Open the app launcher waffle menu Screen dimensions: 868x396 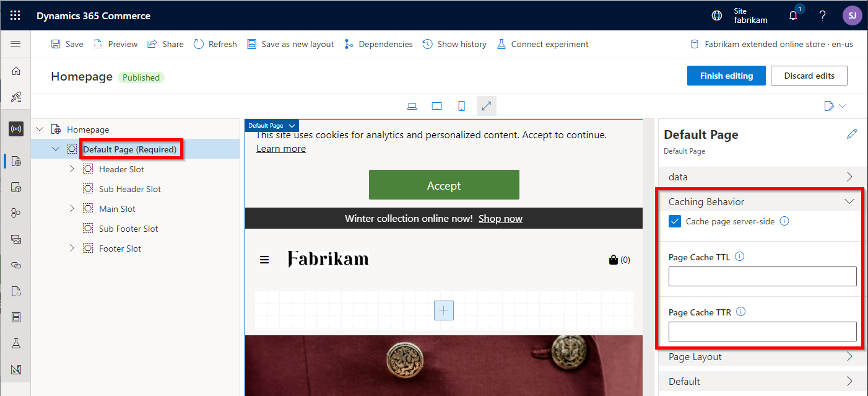pos(15,15)
